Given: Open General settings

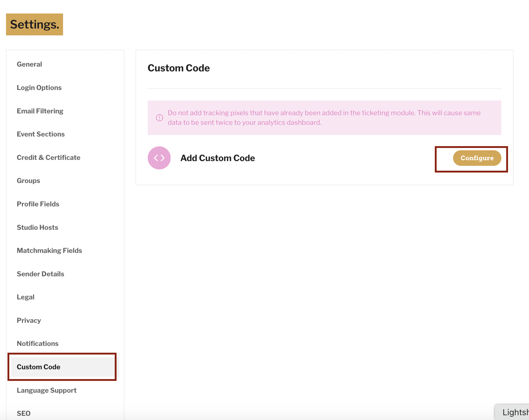Looking at the screenshot, I should [29, 64].
